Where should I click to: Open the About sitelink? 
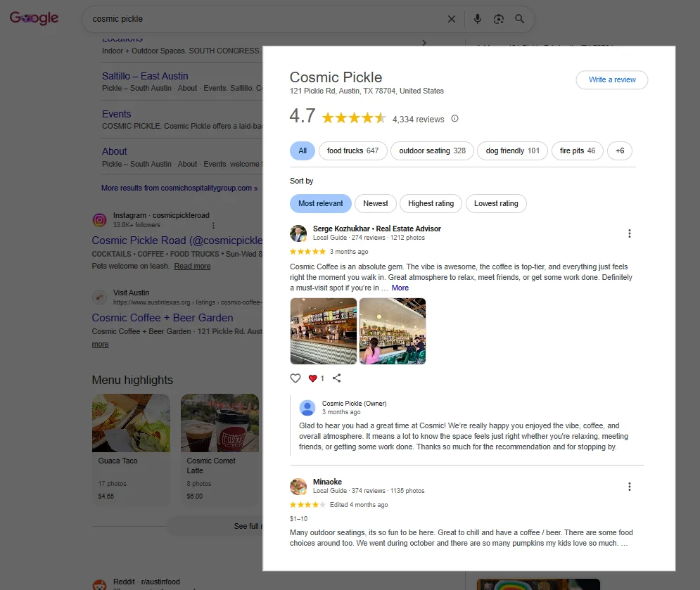coord(114,151)
